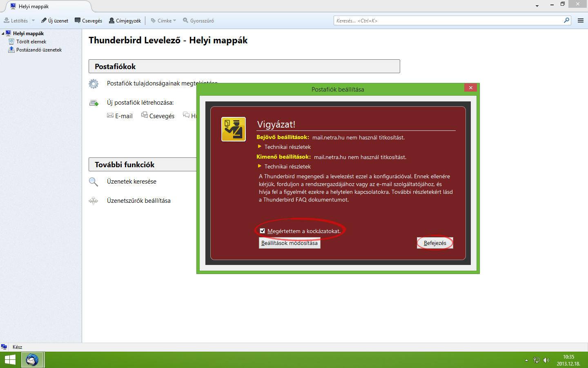Expand Technikai részletek under Bejövő beállítások
The height and width of the screenshot is (368, 588).
coord(260,147)
